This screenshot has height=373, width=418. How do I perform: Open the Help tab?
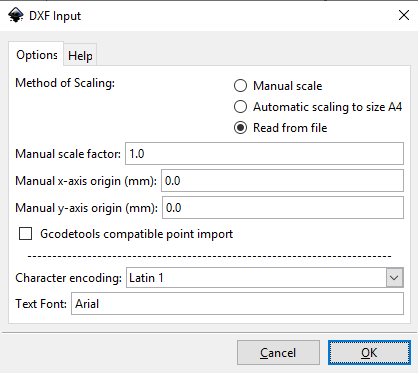click(80, 55)
